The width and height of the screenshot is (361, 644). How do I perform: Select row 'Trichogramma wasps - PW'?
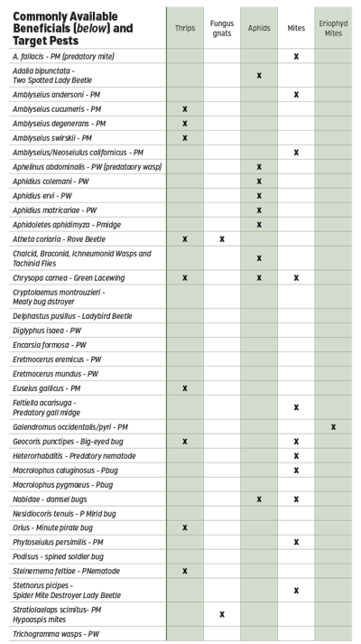(180, 634)
